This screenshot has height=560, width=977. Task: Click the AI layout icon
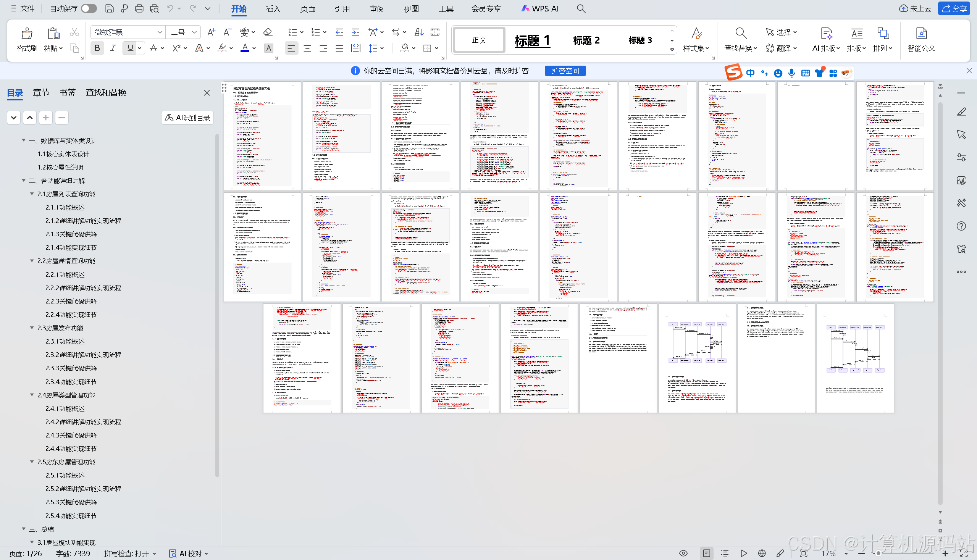coord(826,34)
